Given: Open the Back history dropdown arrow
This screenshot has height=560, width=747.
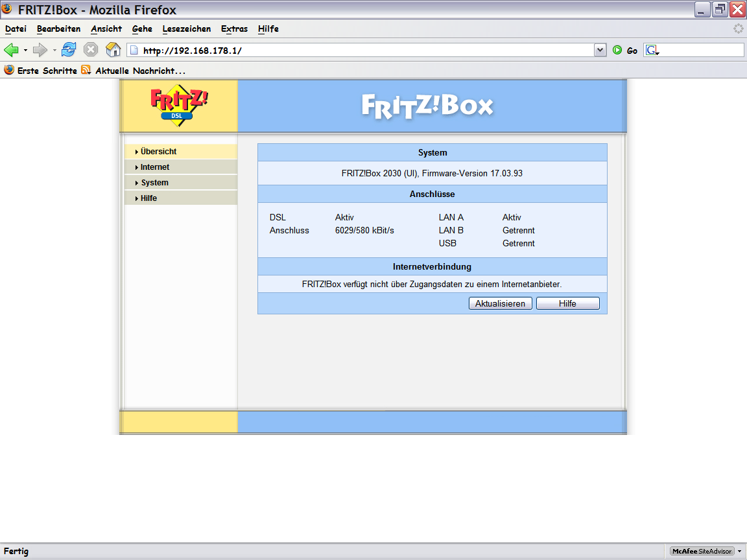Looking at the screenshot, I should [25, 50].
